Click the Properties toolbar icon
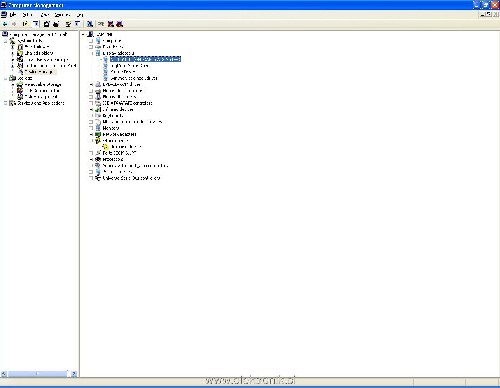This screenshot has width=500, height=388. click(x=47, y=24)
